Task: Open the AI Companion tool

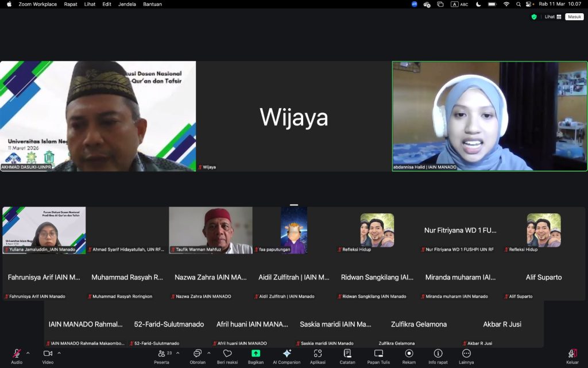Action: (287, 354)
